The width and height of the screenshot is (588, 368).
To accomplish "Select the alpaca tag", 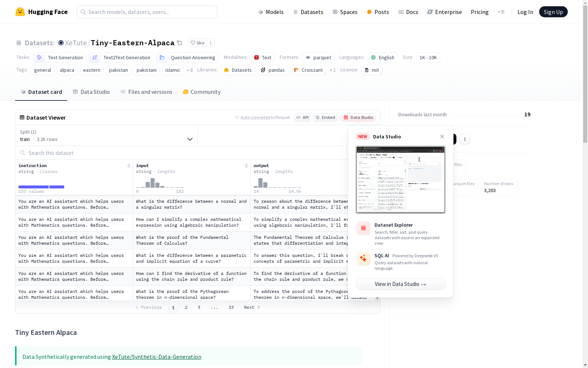I will coord(67,70).
